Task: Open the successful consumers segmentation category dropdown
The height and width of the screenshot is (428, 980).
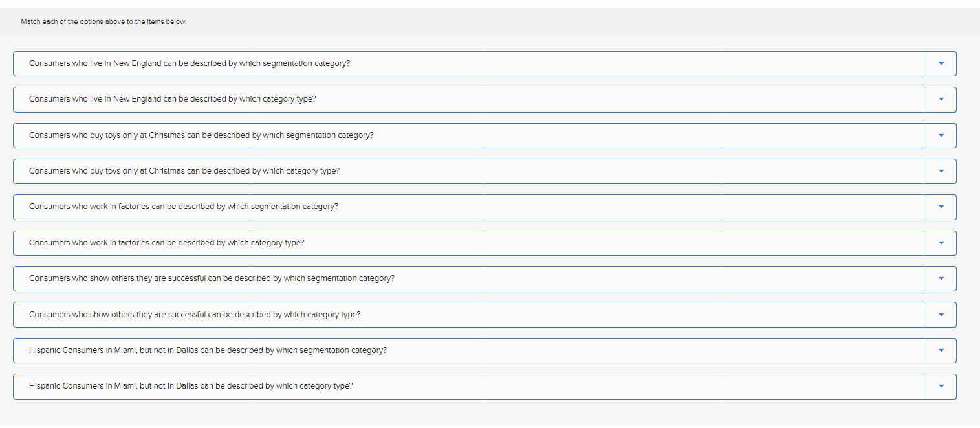Action: (941, 278)
